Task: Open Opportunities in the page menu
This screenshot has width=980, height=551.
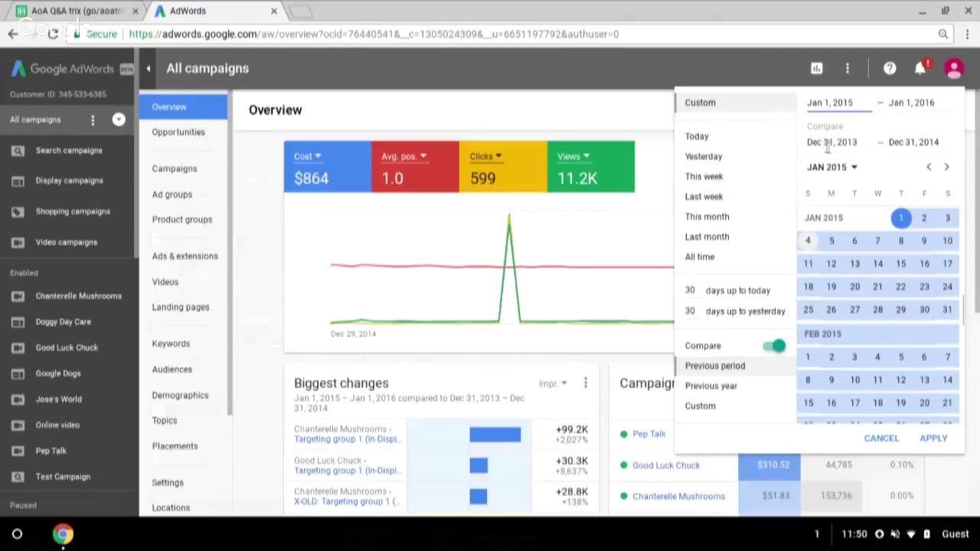Action: coord(178,132)
